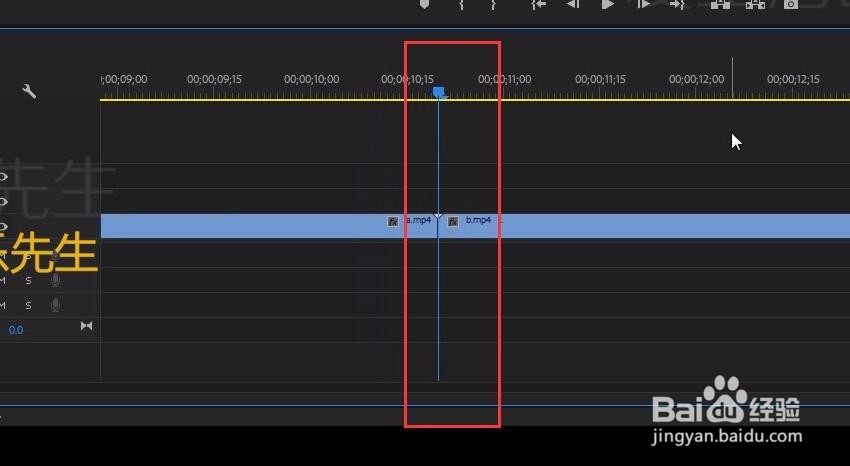Step back one frame

click(x=572, y=4)
